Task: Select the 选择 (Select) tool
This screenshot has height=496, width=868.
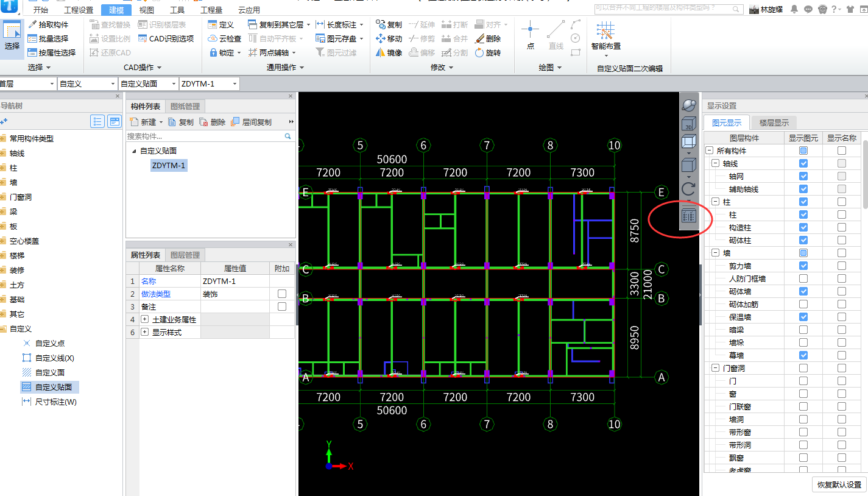Action: [12, 38]
